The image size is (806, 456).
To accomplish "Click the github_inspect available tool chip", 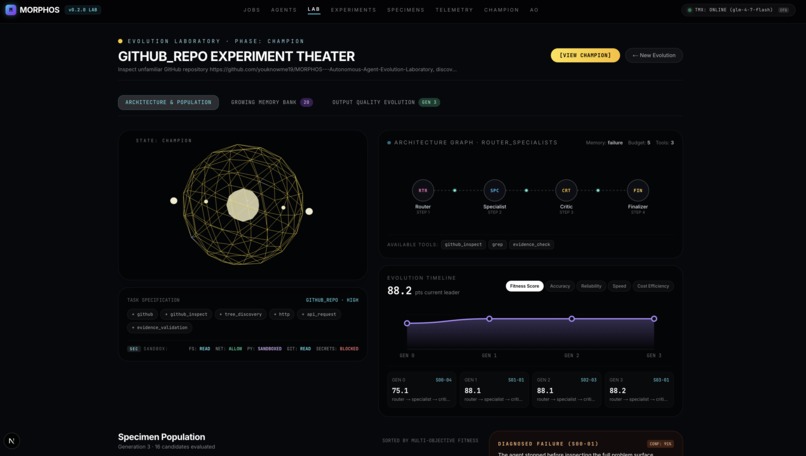I will point(463,245).
